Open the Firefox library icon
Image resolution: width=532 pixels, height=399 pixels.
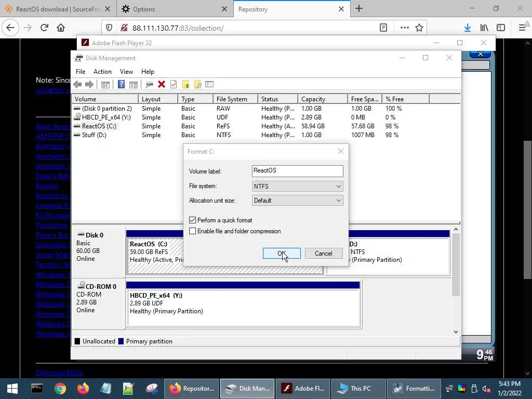[484, 28]
